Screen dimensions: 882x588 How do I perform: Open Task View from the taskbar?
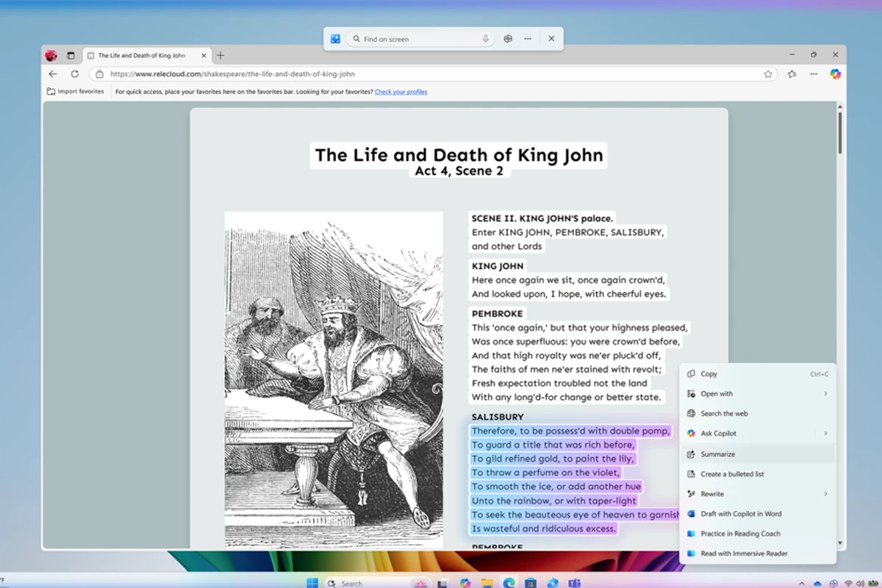[x=444, y=583]
